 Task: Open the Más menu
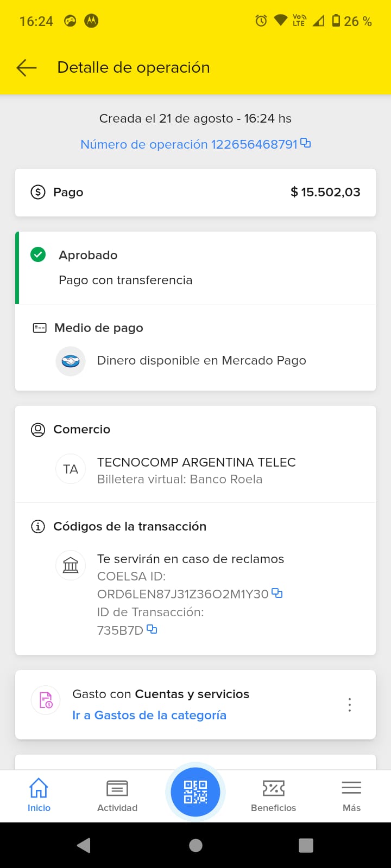click(x=351, y=795)
